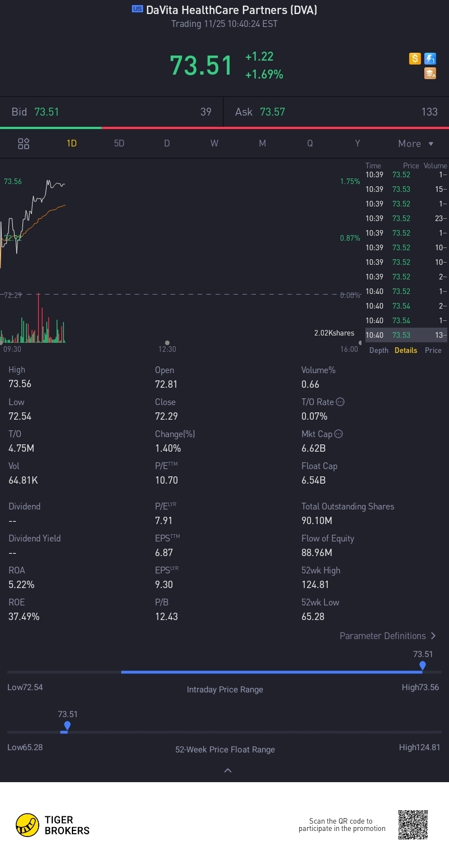This screenshot has height=868, width=449.
Task: Tap the ROA value 5.22%
Action: 21,585
